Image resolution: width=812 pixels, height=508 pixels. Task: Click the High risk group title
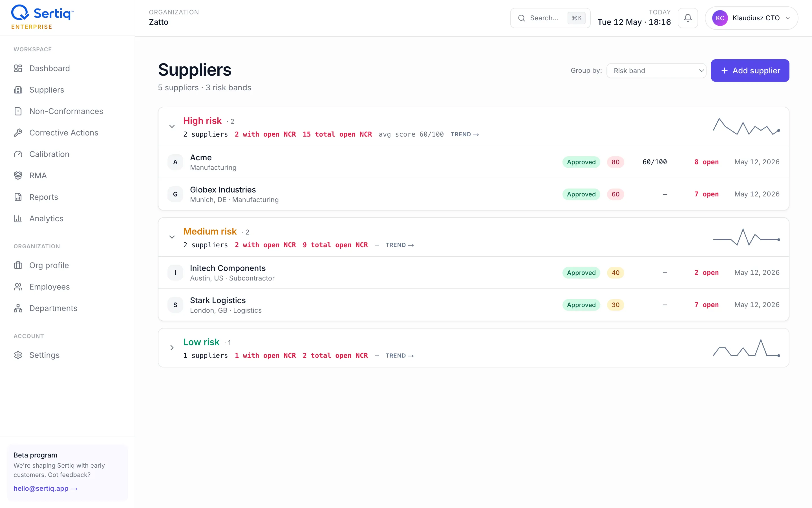point(202,121)
